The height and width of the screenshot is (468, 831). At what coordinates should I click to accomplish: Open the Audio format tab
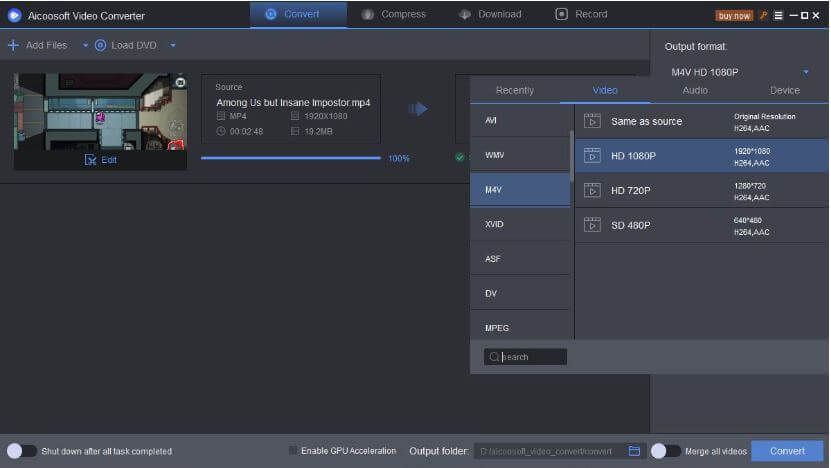[695, 90]
